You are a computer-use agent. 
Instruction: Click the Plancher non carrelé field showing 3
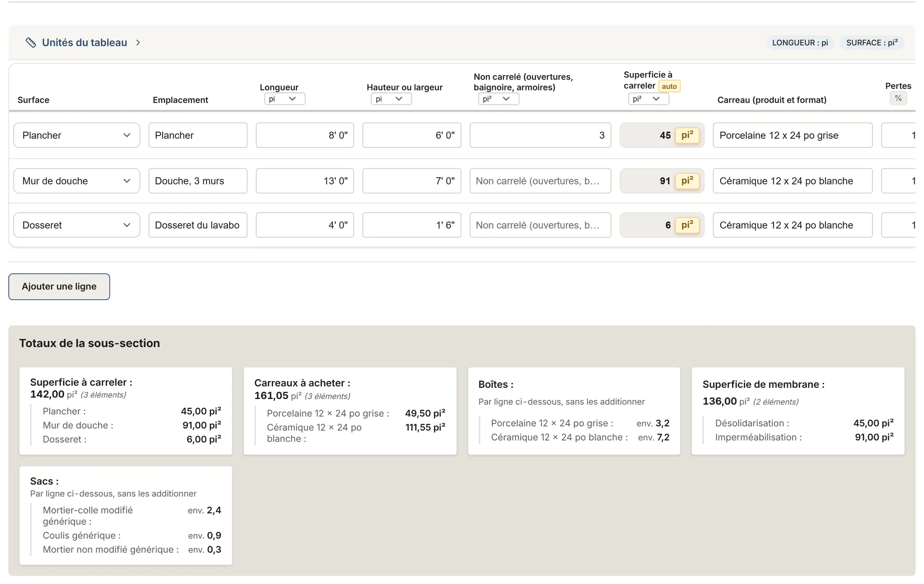[x=540, y=135]
